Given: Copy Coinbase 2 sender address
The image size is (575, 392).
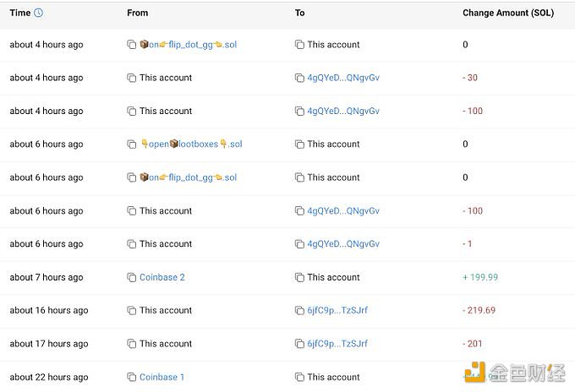Looking at the screenshot, I should [131, 278].
